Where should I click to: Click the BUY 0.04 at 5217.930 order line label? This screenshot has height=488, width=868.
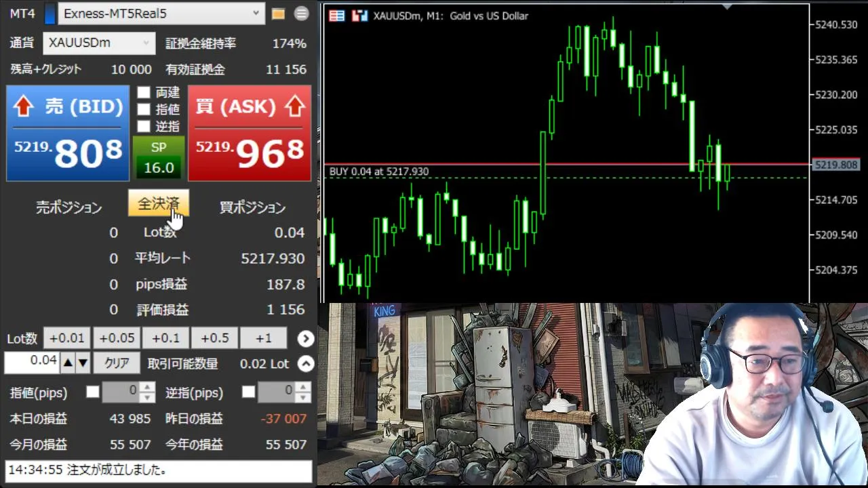(379, 172)
